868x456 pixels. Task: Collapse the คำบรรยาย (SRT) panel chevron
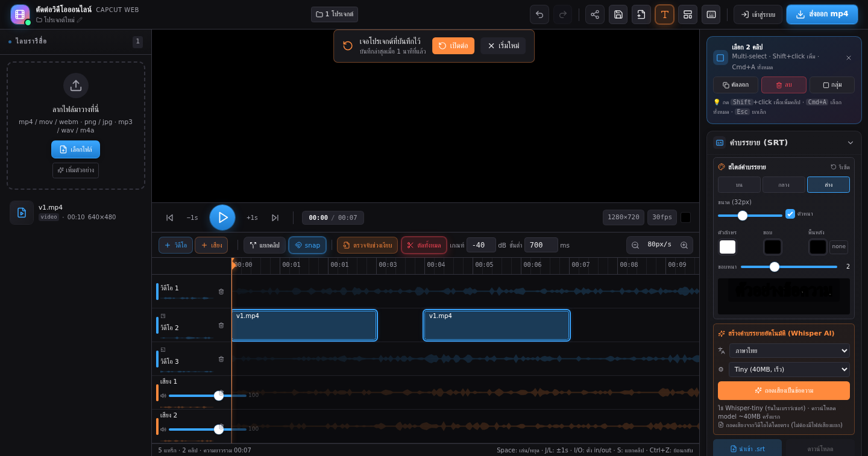click(851, 143)
